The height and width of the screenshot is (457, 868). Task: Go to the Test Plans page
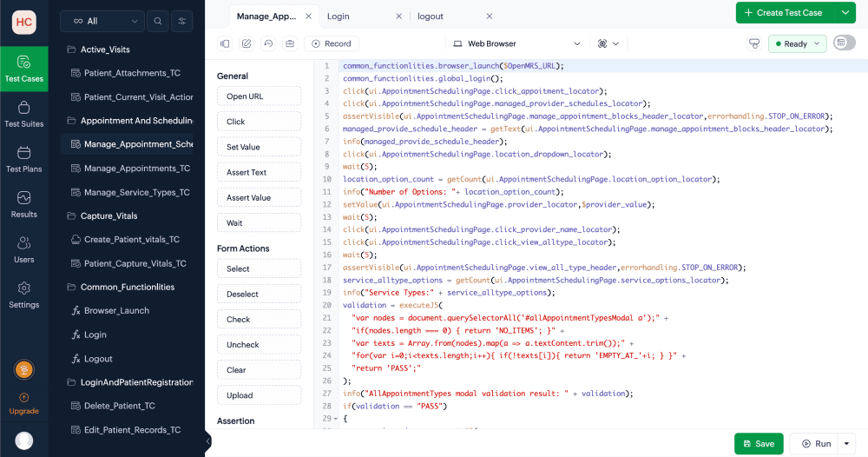pyautogui.click(x=23, y=159)
